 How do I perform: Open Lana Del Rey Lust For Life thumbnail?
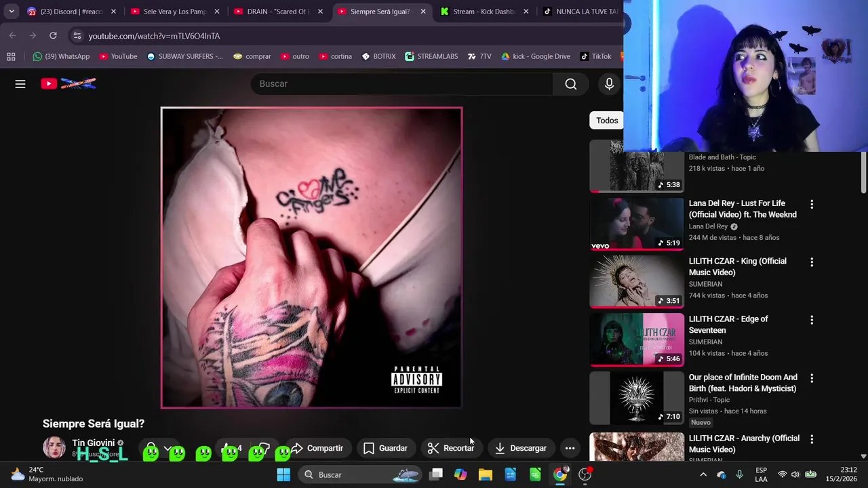pyautogui.click(x=637, y=224)
